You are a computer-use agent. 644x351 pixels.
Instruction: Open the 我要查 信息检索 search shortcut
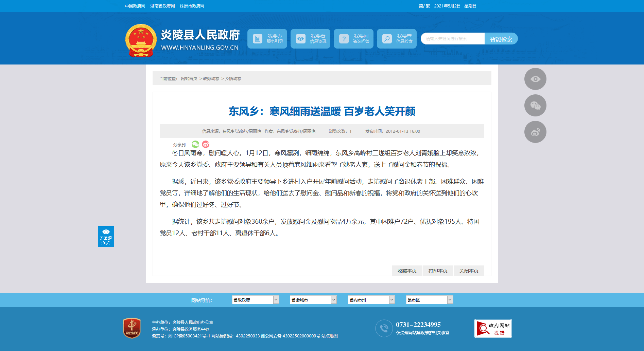(x=397, y=39)
